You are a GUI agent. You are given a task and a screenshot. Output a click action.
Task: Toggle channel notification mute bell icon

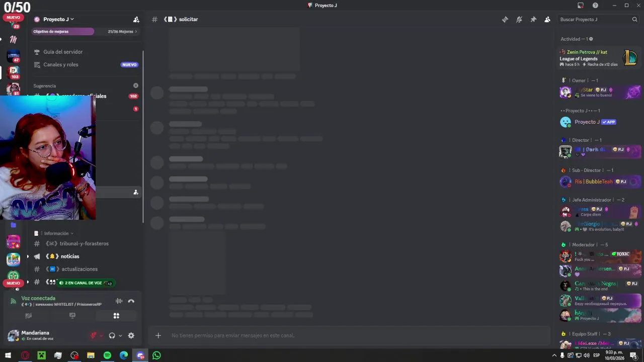point(519,20)
